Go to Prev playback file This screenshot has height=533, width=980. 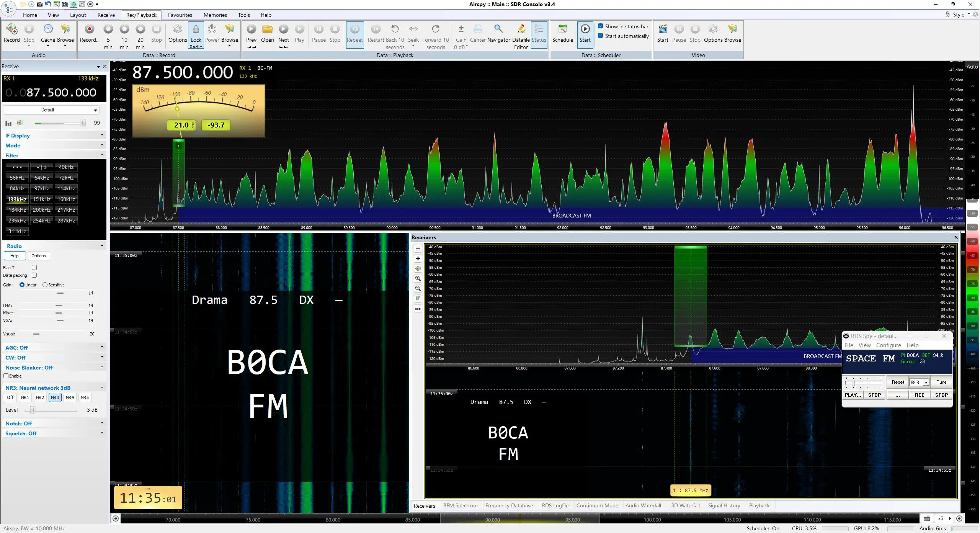click(x=251, y=29)
